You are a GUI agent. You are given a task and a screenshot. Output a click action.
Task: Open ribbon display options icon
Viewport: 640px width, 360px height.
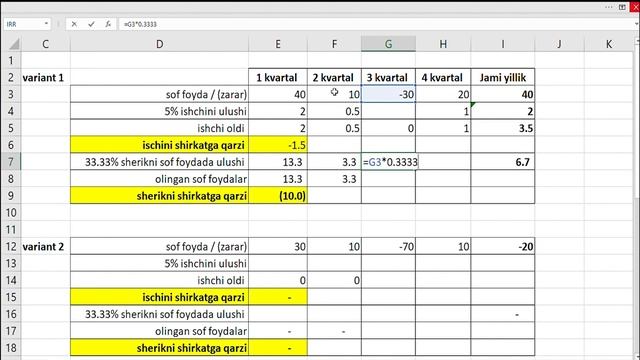[x=622, y=7]
